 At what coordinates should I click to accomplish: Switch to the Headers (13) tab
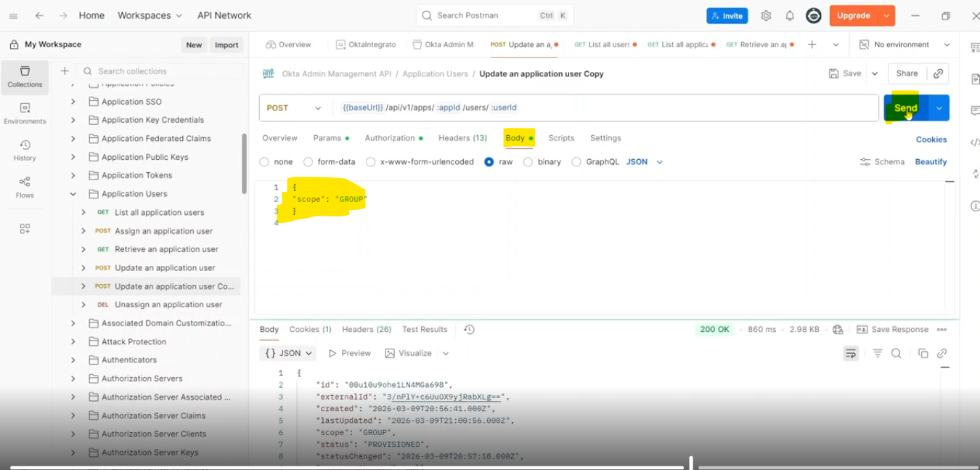pyautogui.click(x=462, y=138)
